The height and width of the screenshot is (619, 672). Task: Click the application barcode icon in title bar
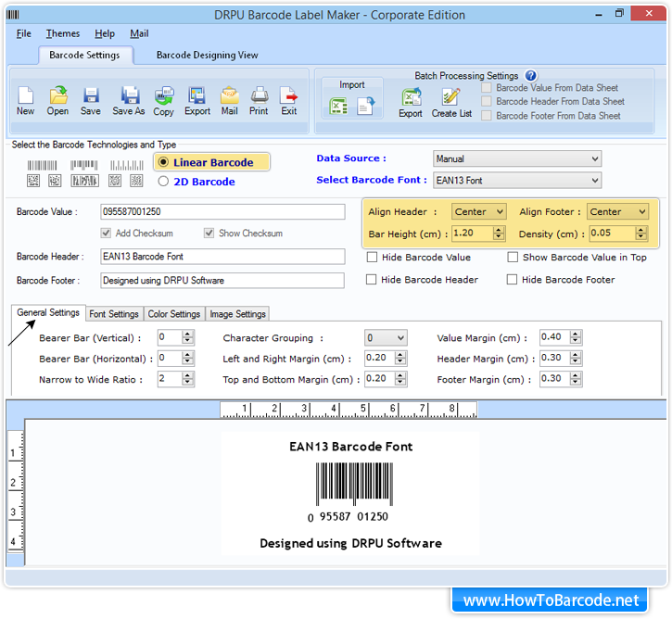(13, 15)
